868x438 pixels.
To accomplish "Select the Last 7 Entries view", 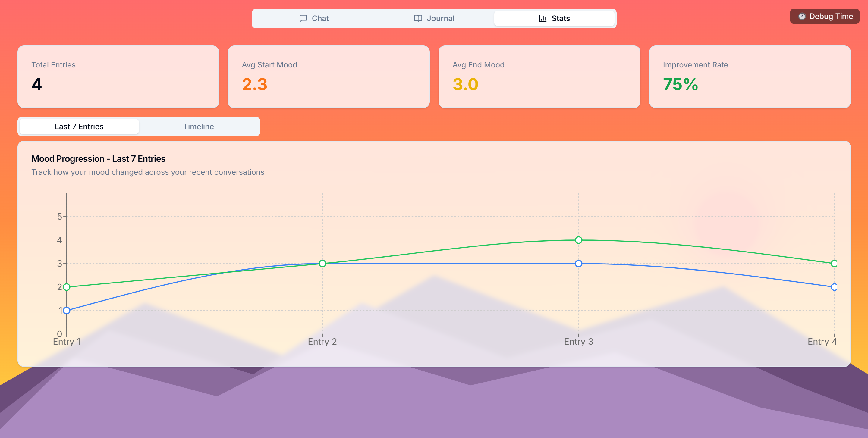I will (x=79, y=127).
